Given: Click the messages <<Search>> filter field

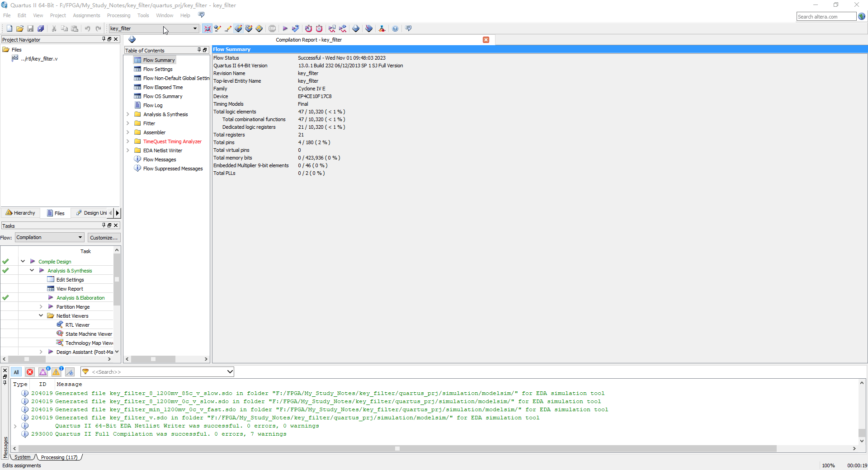Looking at the screenshot, I should point(157,371).
